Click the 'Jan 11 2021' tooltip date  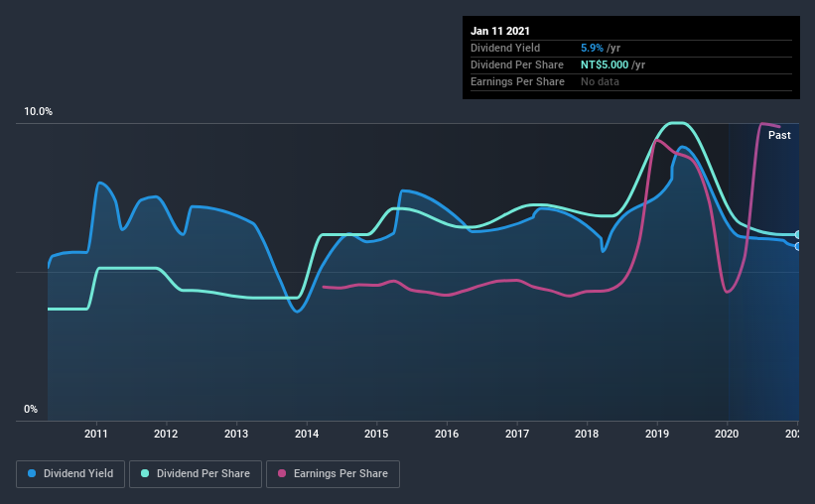coord(500,31)
